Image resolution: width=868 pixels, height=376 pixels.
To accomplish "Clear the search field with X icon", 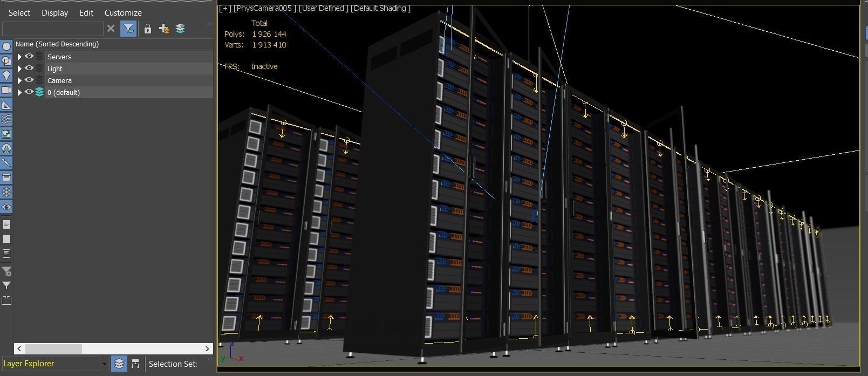I will [111, 29].
